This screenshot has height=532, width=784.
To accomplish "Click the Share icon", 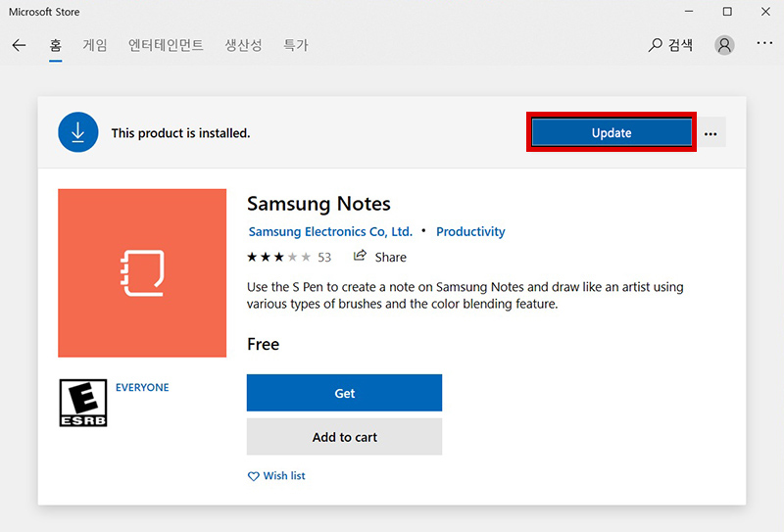I will click(x=360, y=256).
